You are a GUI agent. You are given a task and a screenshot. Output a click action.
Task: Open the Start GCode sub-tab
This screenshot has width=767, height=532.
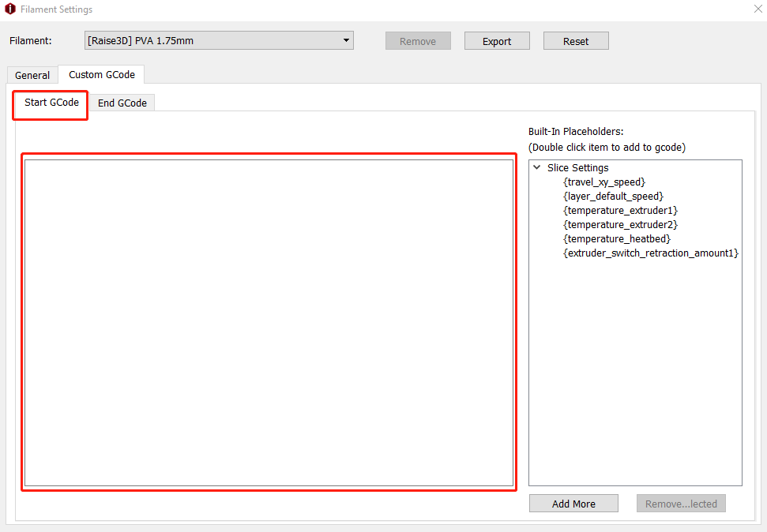[x=51, y=103]
